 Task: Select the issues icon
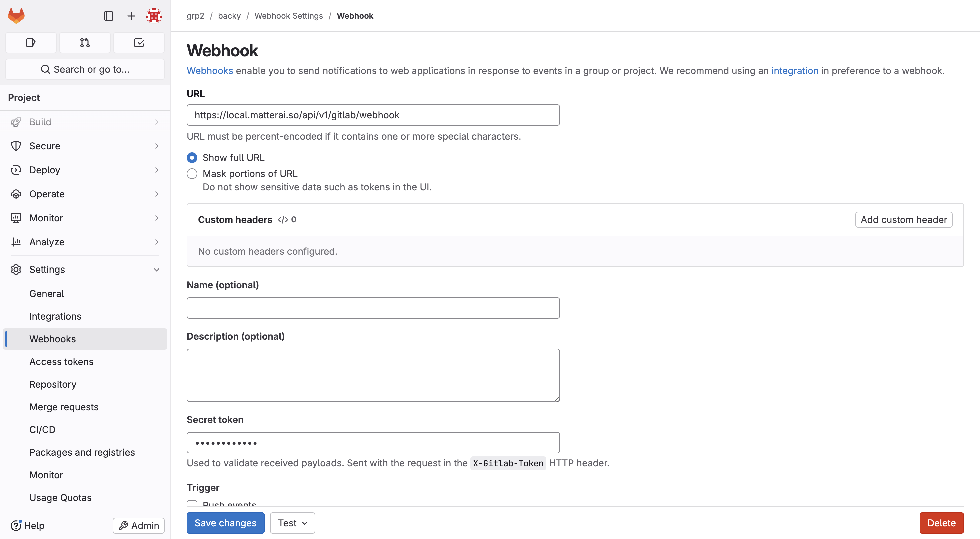pos(31,43)
